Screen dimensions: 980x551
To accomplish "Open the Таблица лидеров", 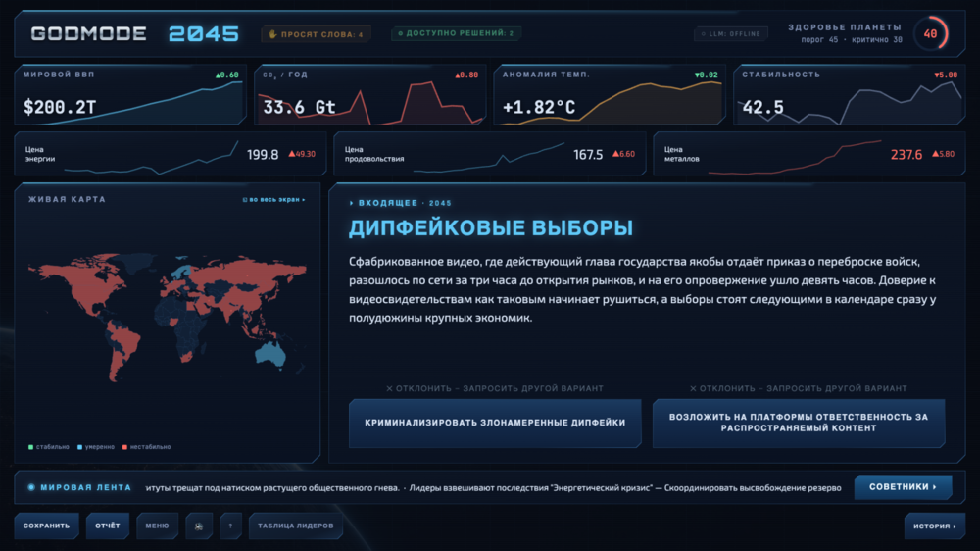I will (296, 526).
